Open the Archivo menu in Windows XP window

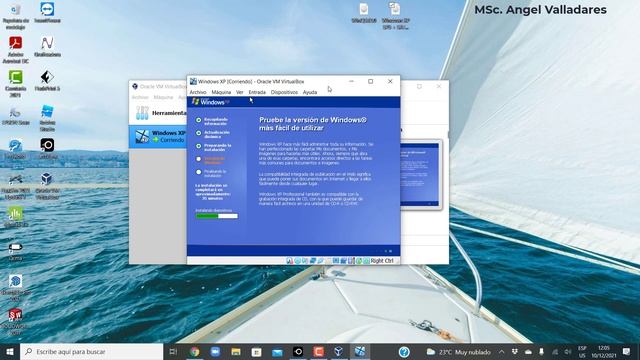[x=198, y=92]
